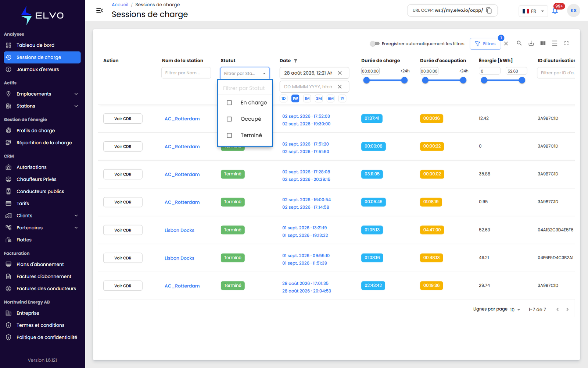Click the Date column filter icon

click(x=295, y=61)
